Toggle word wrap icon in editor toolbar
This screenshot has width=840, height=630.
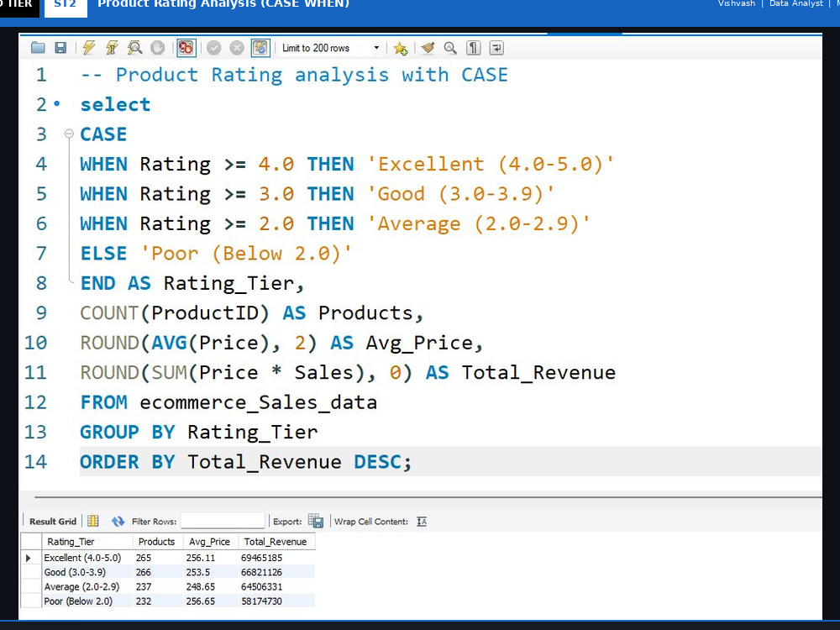(496, 48)
